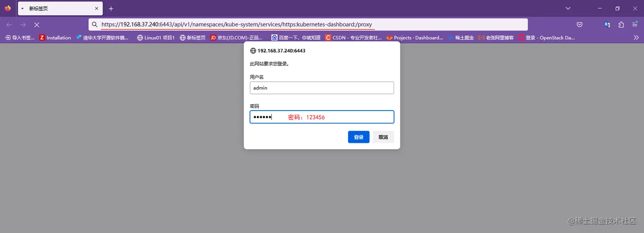
Task: Close the 新标签页 tab
Action: [97, 9]
